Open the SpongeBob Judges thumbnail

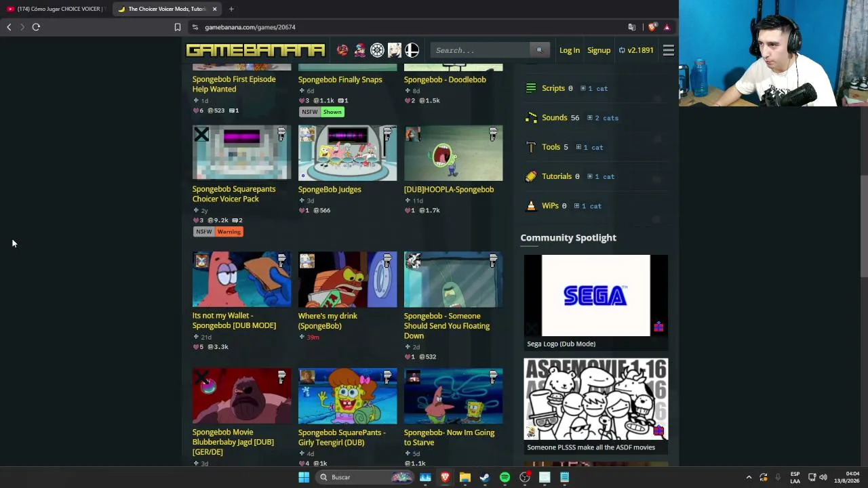click(347, 152)
